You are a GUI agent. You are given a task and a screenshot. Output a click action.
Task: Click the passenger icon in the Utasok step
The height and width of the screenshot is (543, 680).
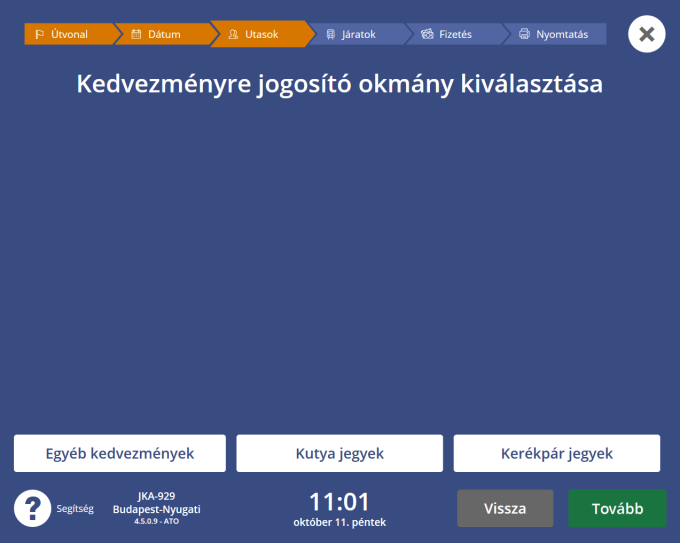[x=232, y=35]
